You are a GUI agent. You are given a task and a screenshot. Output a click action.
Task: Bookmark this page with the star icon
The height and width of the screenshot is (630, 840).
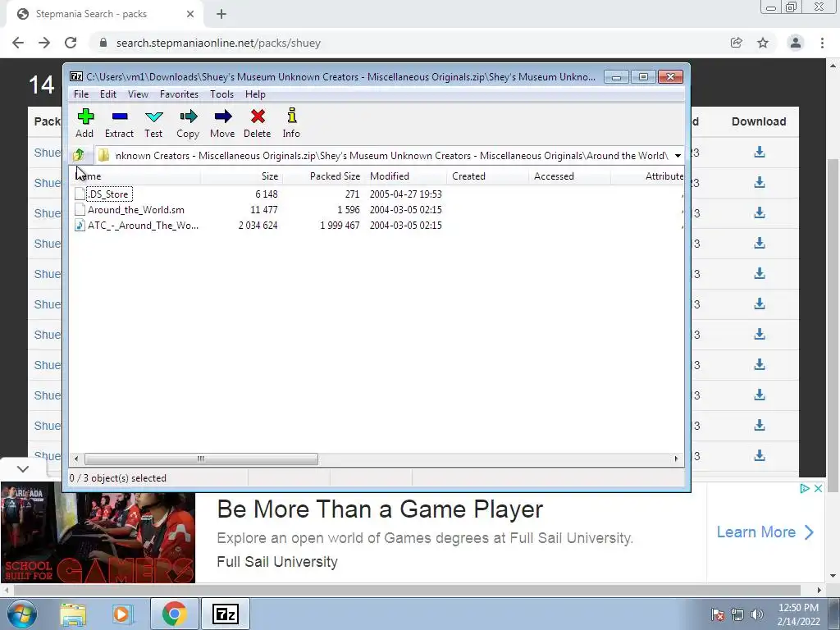[x=763, y=43]
